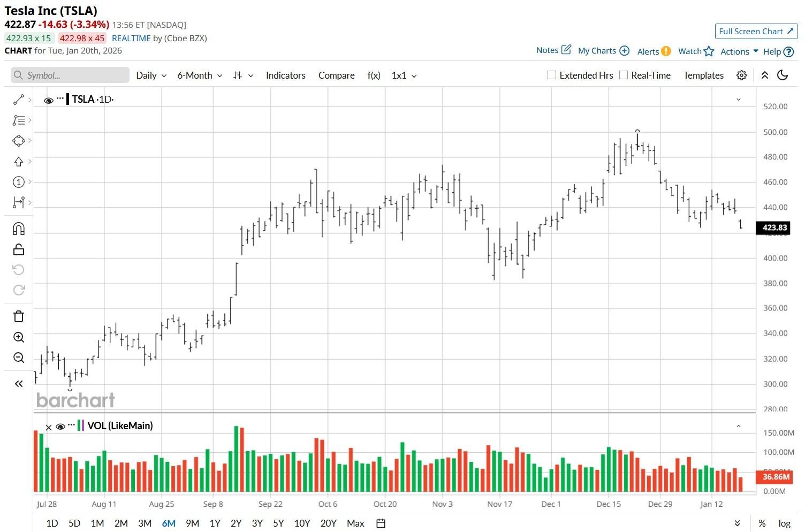Expand the line tool options arrow
The image size is (805, 532).
[30, 100]
